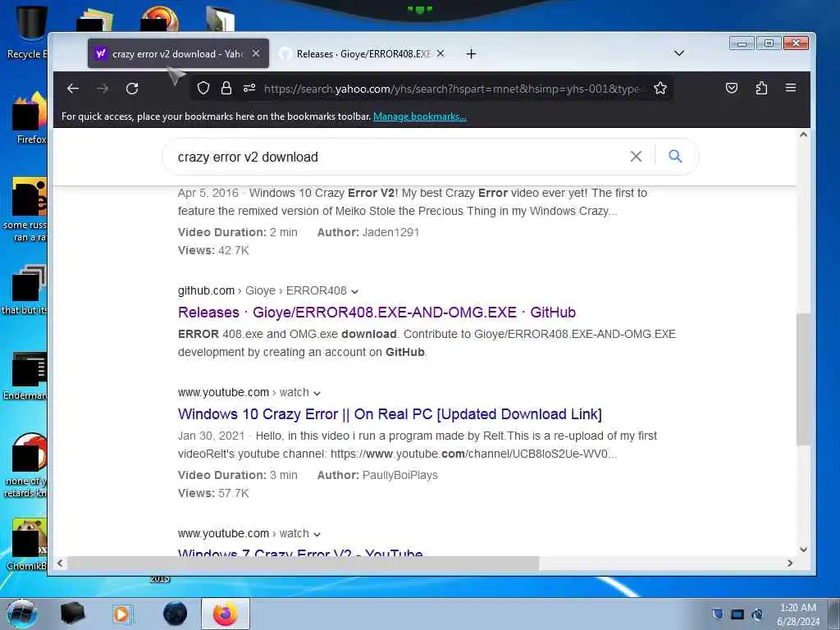Open the Windows Start orb
Image resolution: width=840 pixels, height=630 pixels.
click(22, 614)
